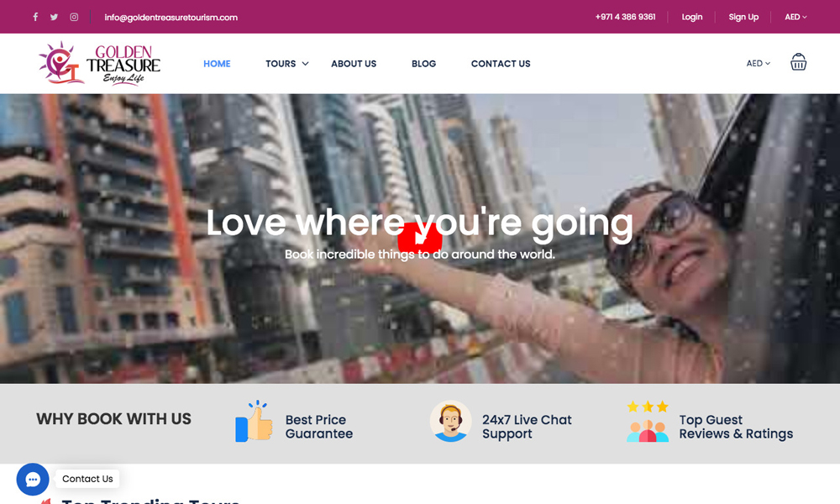
Task: Open the About Us page
Action: (x=354, y=64)
